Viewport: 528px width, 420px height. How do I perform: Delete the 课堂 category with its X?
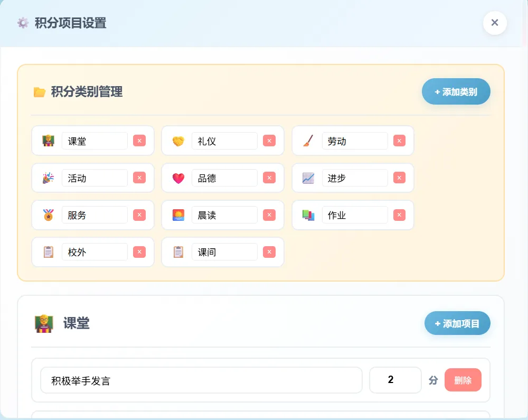pos(139,141)
